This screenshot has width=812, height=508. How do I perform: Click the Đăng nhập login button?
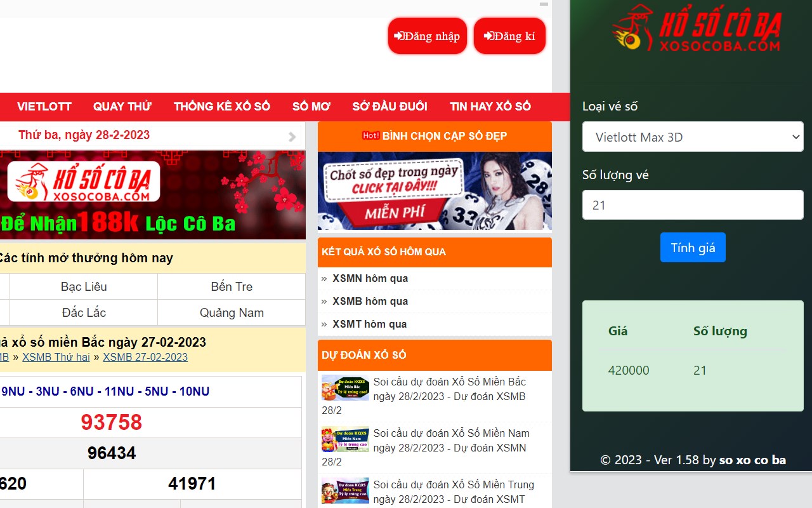pos(428,36)
